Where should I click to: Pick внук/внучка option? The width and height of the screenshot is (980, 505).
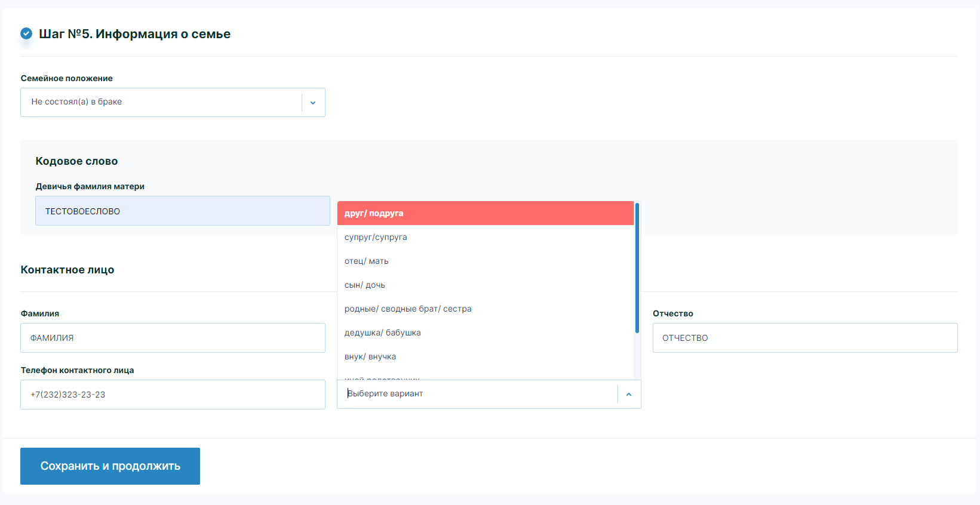(x=485, y=356)
